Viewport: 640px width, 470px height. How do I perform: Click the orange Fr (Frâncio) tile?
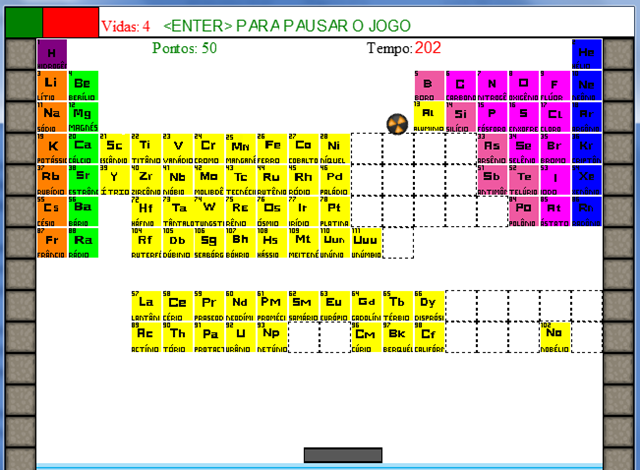[52, 242]
